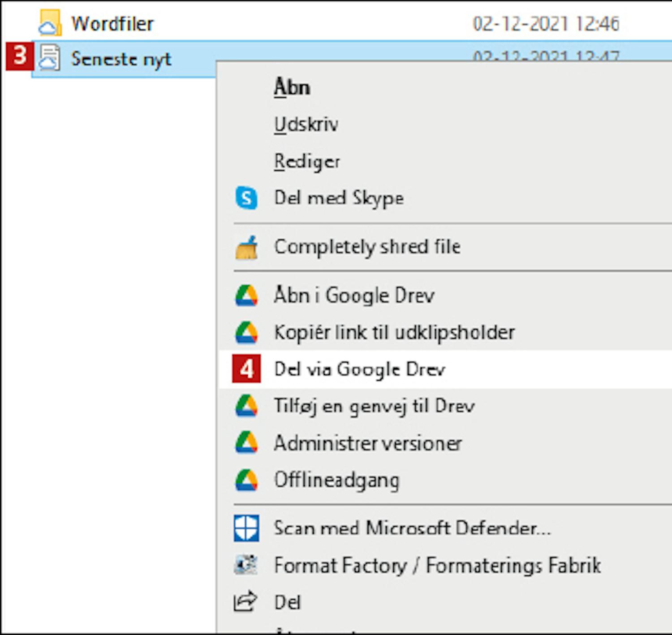The width and height of the screenshot is (672, 635).
Task: Click the Wordfiler date 02-12-2021 12:46
Action: pyautogui.click(x=546, y=23)
